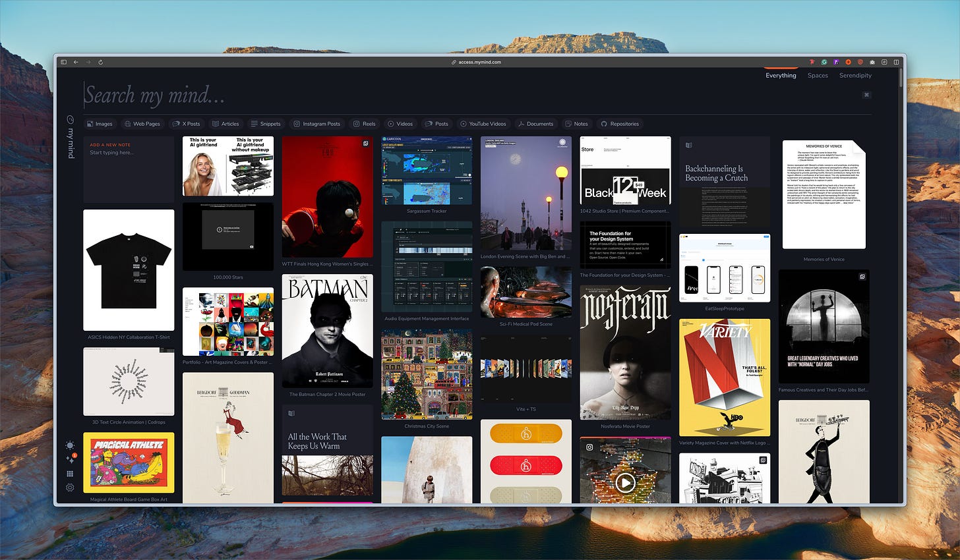Image resolution: width=960 pixels, height=560 pixels.
Task: Open the 3D Text Circle Animation card
Action: tap(129, 382)
